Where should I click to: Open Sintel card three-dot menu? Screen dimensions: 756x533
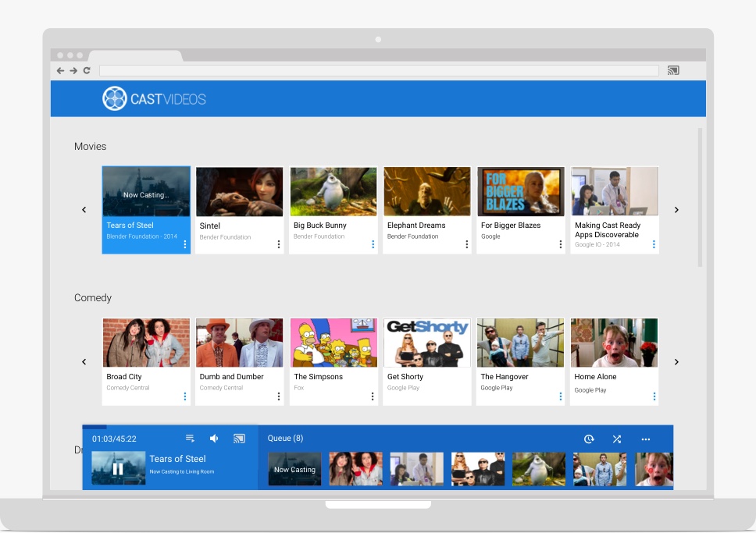tap(279, 244)
